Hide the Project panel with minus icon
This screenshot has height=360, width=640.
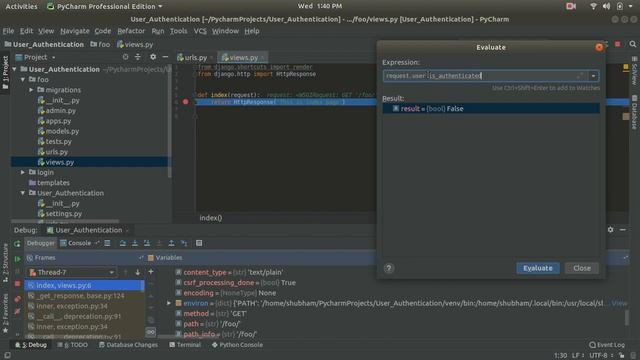tap(165, 57)
